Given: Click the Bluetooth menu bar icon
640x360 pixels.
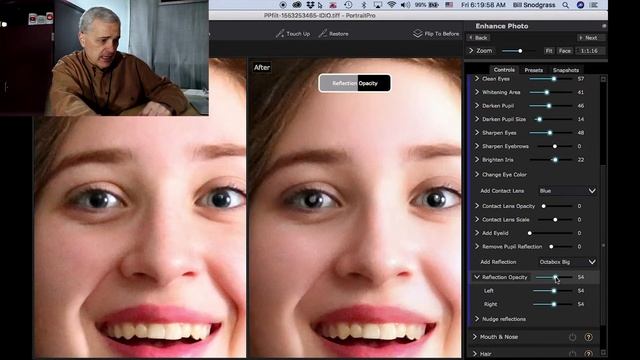Looking at the screenshot, I should 364,5.
